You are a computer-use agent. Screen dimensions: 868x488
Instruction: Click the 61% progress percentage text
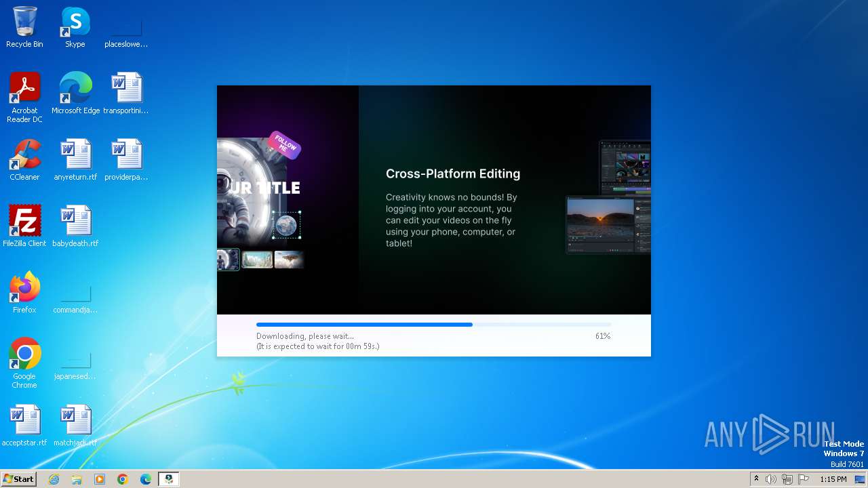[x=603, y=336]
